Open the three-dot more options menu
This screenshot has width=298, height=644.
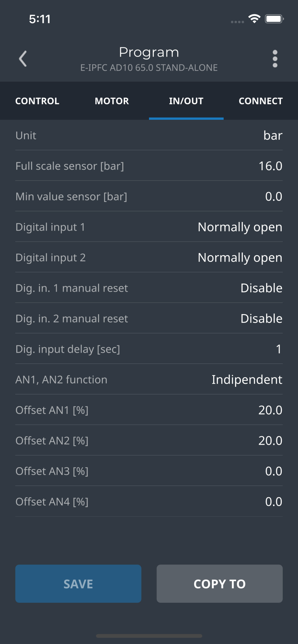tap(275, 59)
